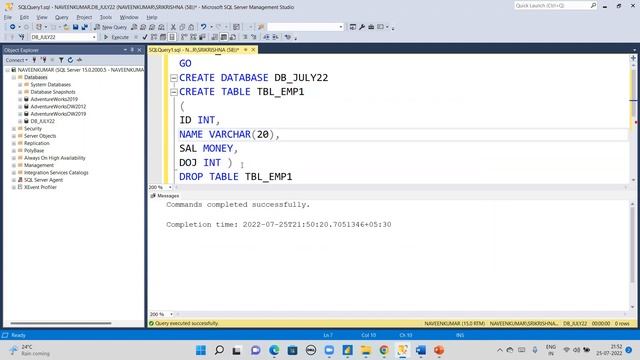Click the Object Explorer filter funnel icon
640x360 pixels.
(x=61, y=60)
